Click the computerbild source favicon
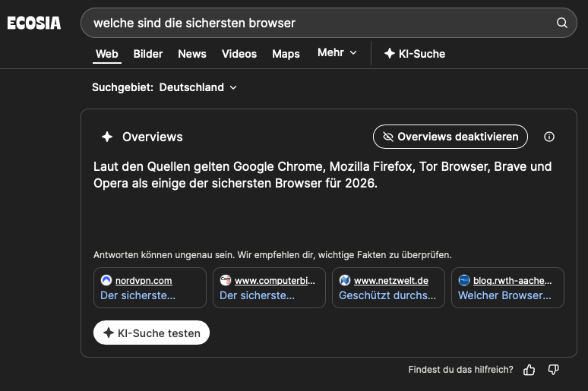Viewport: 588px width, 391px height. pyautogui.click(x=226, y=280)
